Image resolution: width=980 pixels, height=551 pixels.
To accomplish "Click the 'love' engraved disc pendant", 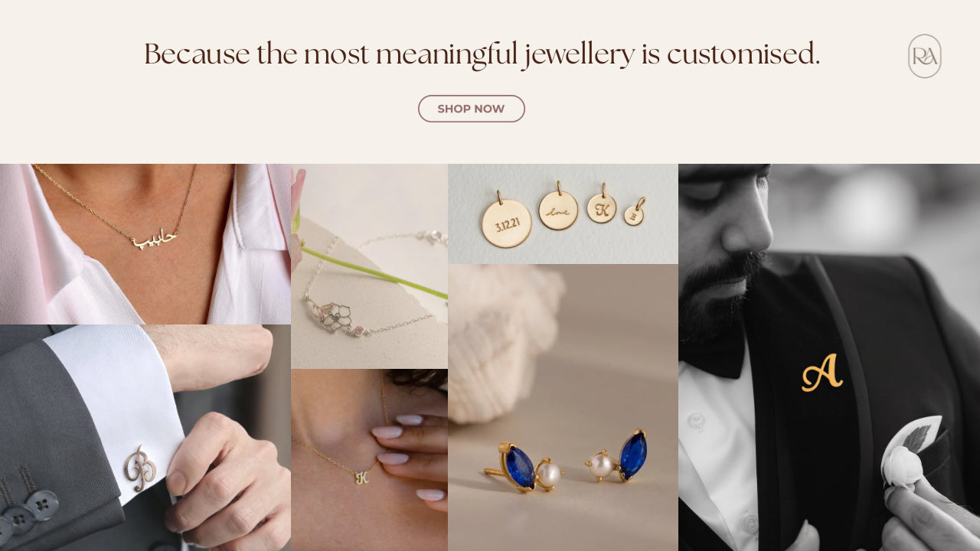I will (558, 210).
